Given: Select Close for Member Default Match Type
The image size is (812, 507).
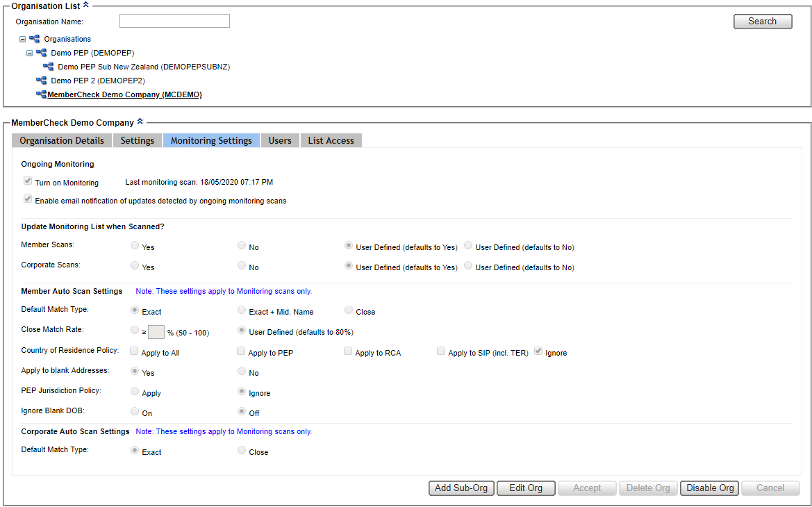Looking at the screenshot, I should point(349,310).
